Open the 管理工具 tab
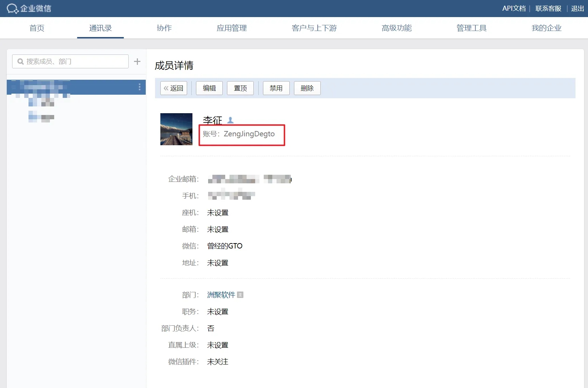This screenshot has width=588, height=388. [x=471, y=28]
